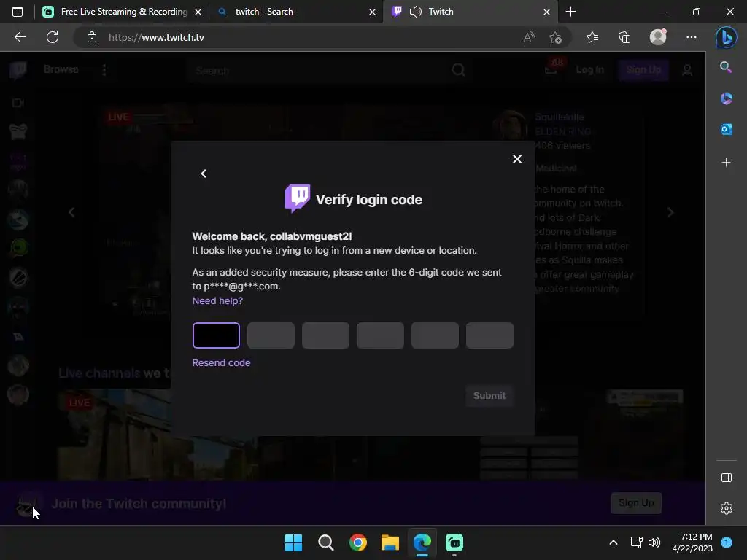This screenshot has height=560, width=747.
Task: Open Edge sidebar settings gear
Action: pos(726,508)
